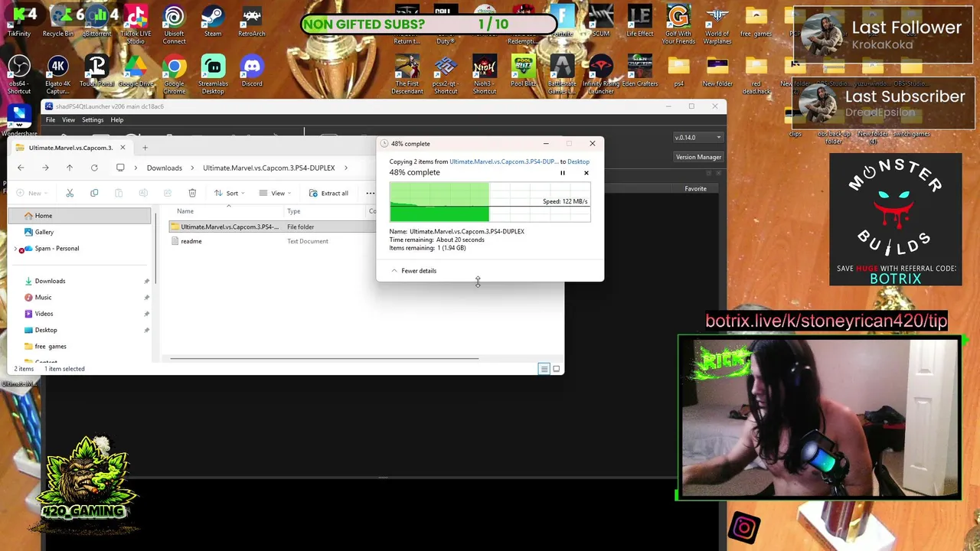Expand breadcrumb chevron after PS4-DUPLEX folder
Image resolution: width=980 pixels, height=551 pixels.
pos(346,168)
